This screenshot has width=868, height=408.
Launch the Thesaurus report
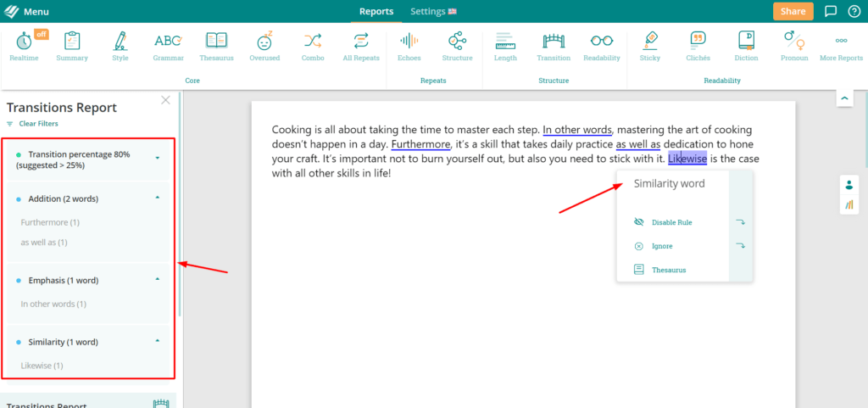click(x=216, y=46)
